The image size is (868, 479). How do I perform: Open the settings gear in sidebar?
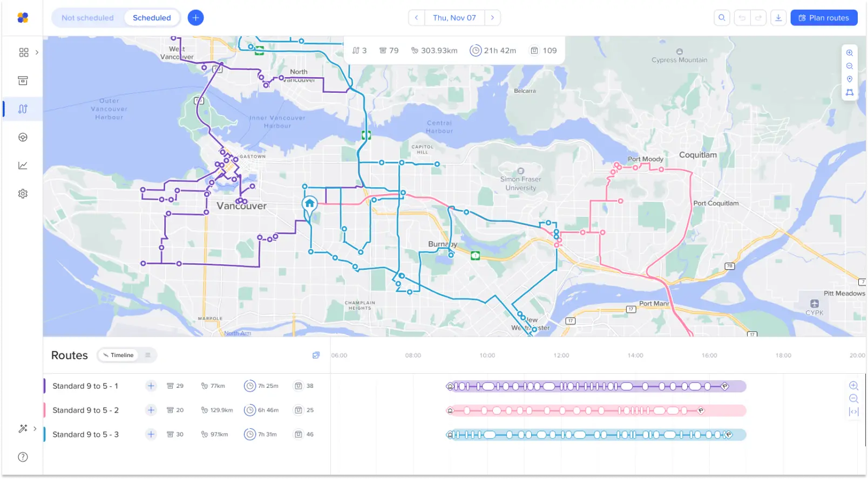[x=23, y=194]
